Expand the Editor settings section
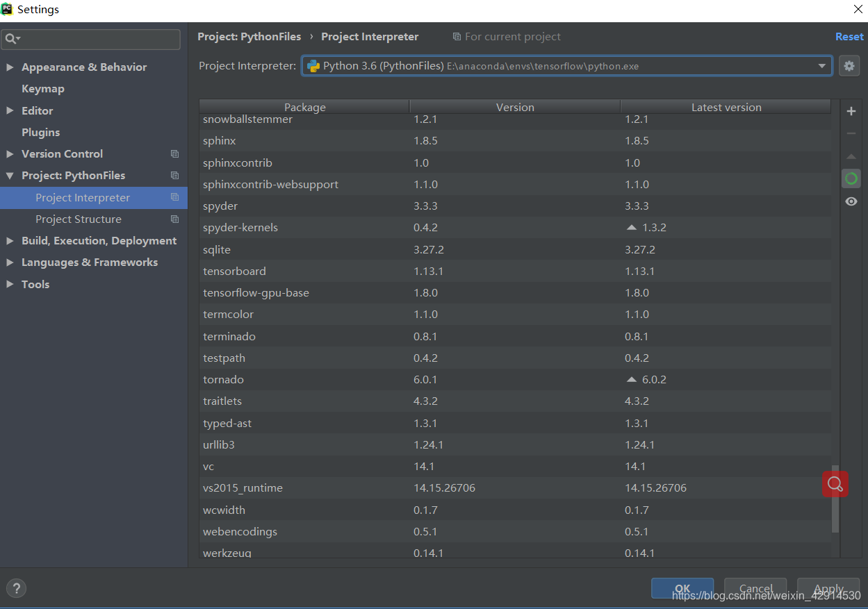Screen dimensions: 868x609 [10, 110]
